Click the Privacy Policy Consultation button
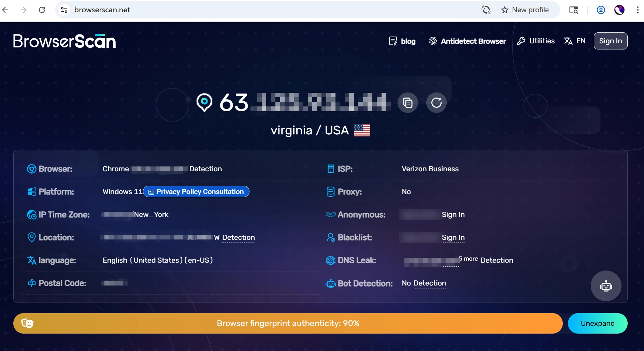The image size is (644, 351). [196, 192]
